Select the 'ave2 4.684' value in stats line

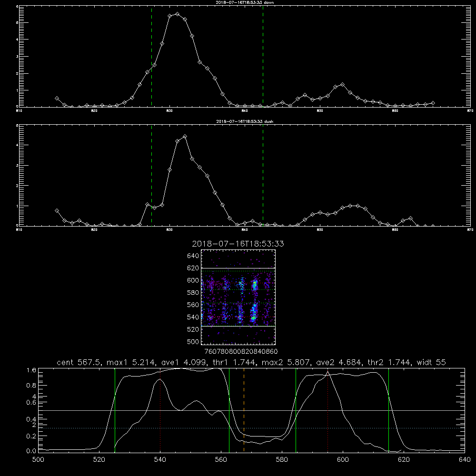coord(338,362)
